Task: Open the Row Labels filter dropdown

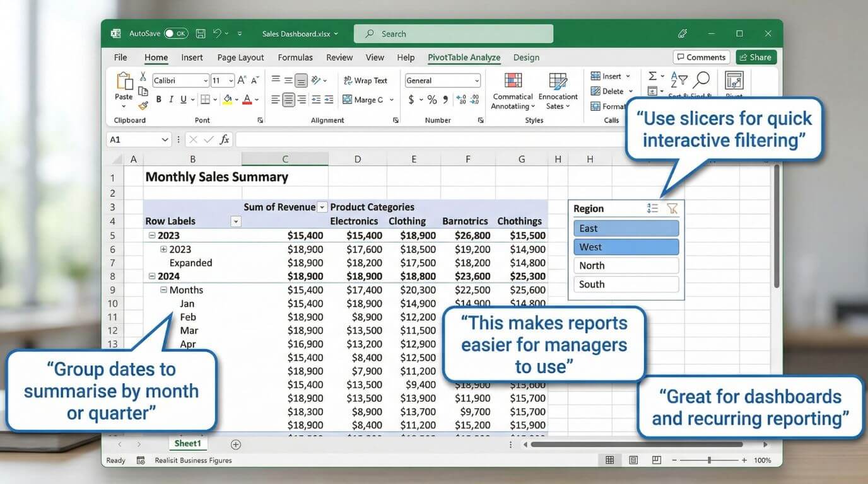Action: tap(236, 221)
